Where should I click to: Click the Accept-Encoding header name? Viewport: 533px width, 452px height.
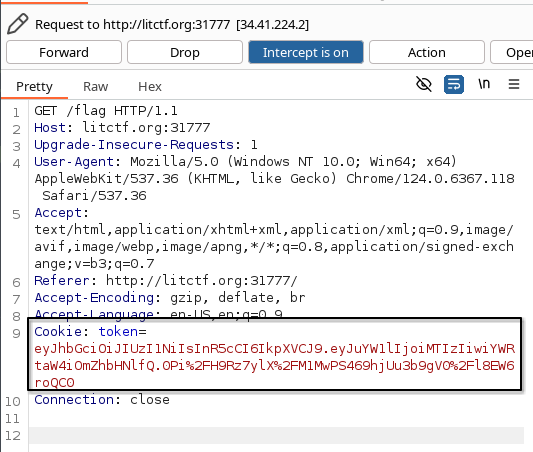[x=94, y=298]
